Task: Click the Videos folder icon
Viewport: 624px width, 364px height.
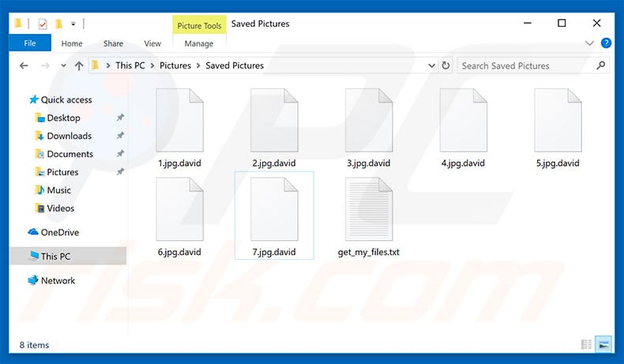Action: click(x=39, y=208)
